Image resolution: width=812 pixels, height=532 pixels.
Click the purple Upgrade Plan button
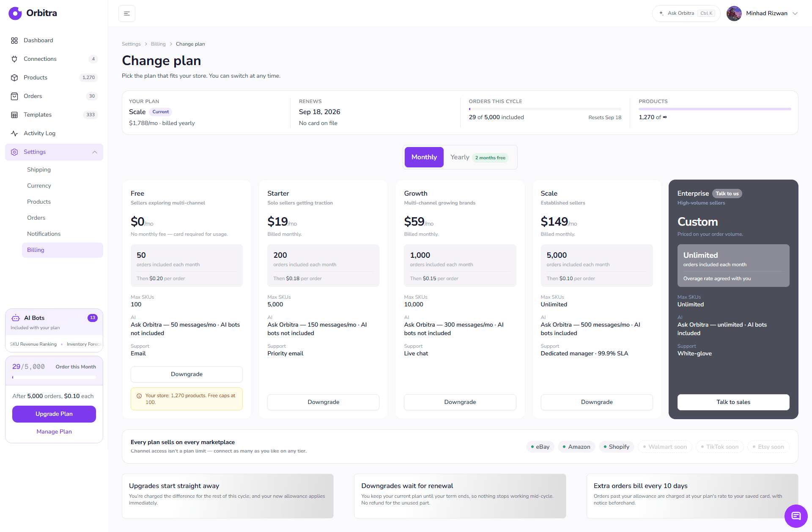tap(54, 414)
